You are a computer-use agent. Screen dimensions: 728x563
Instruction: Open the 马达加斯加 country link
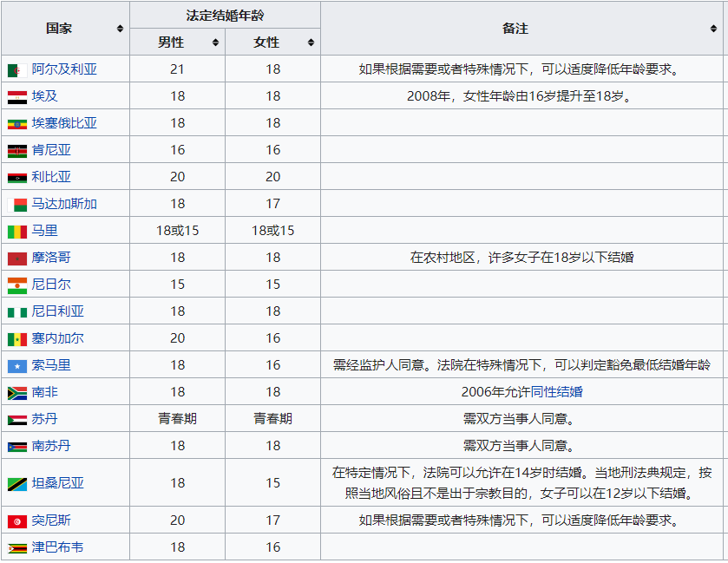click(x=64, y=204)
